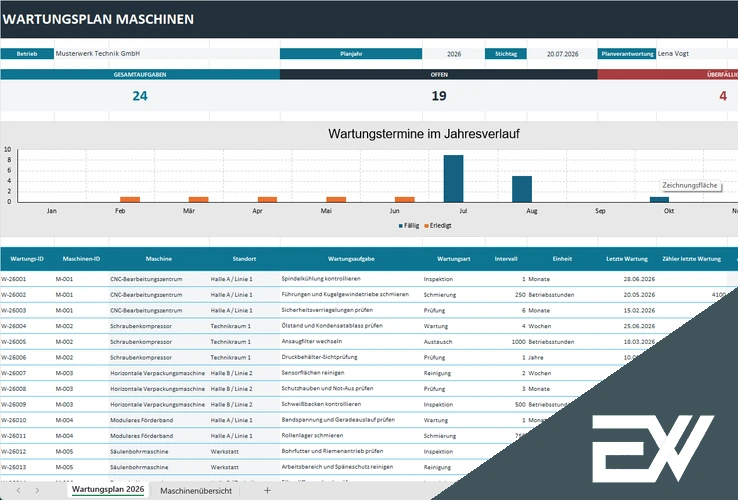The width and height of the screenshot is (738, 500).
Task: Select the orange April bar in the chart
Action: [x=267, y=199]
